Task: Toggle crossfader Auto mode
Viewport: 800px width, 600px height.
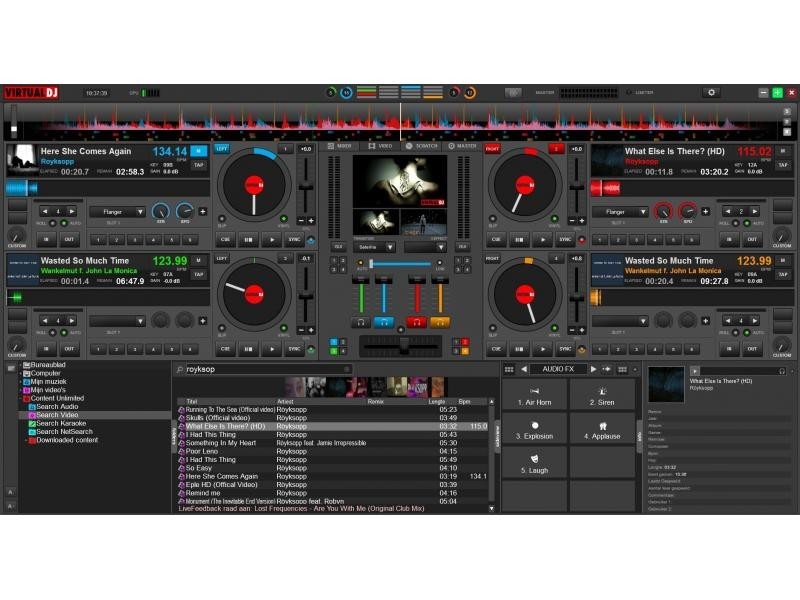Action: click(361, 263)
